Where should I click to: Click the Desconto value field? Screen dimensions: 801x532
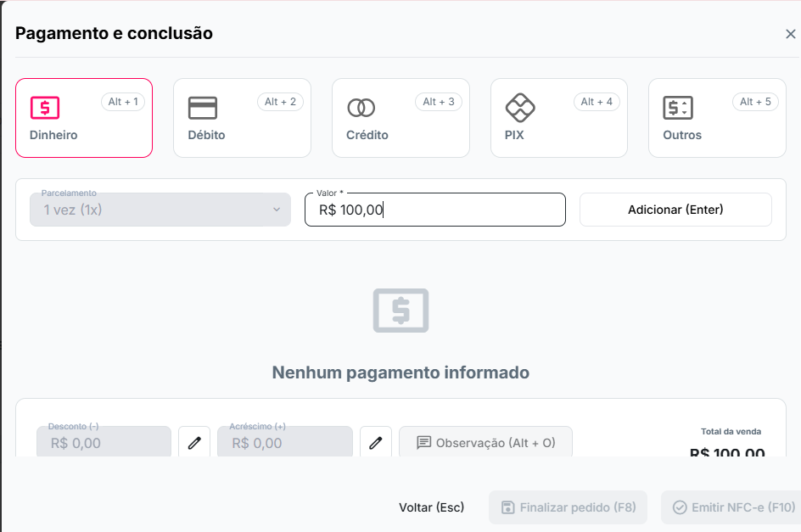[x=104, y=441]
